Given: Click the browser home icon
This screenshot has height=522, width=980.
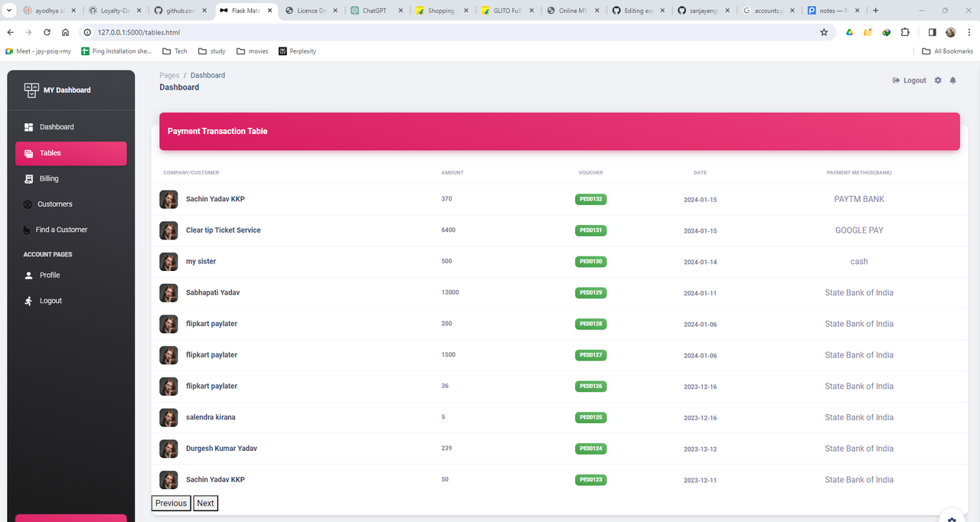Looking at the screenshot, I should coord(66,32).
